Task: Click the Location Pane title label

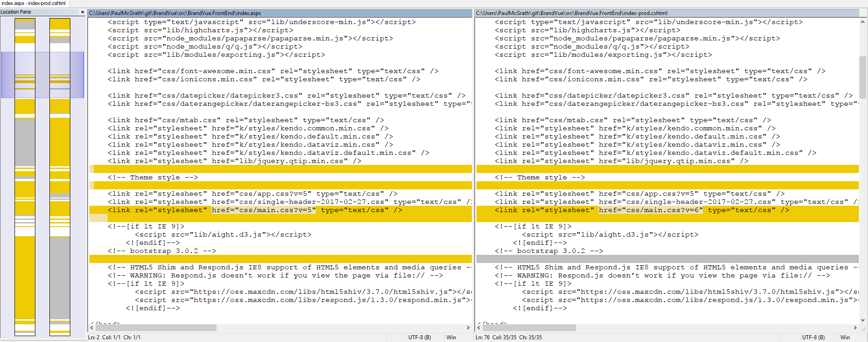Action: click(x=16, y=12)
